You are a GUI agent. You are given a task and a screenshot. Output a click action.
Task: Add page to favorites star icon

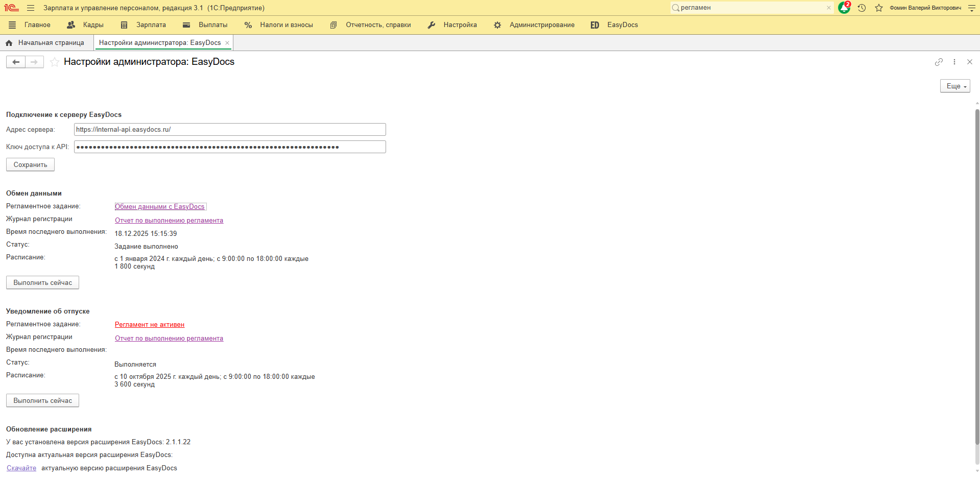click(55, 62)
